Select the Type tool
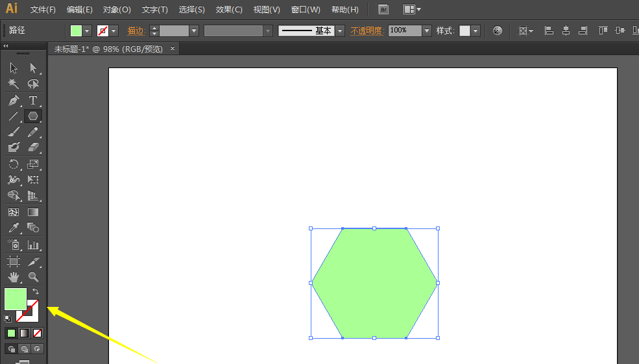This screenshot has width=639, height=364. click(x=33, y=101)
